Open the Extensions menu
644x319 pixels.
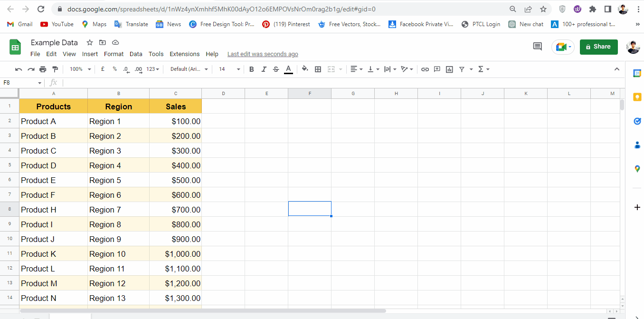coord(184,54)
